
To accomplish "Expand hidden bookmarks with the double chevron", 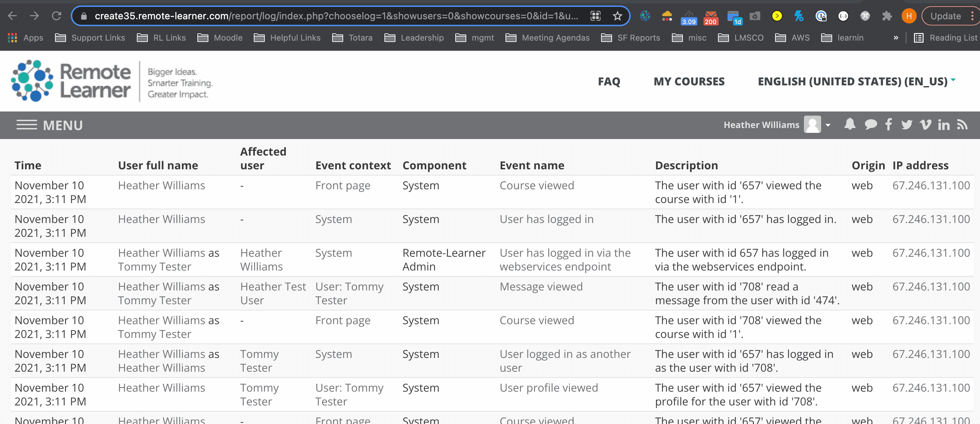I will [895, 38].
